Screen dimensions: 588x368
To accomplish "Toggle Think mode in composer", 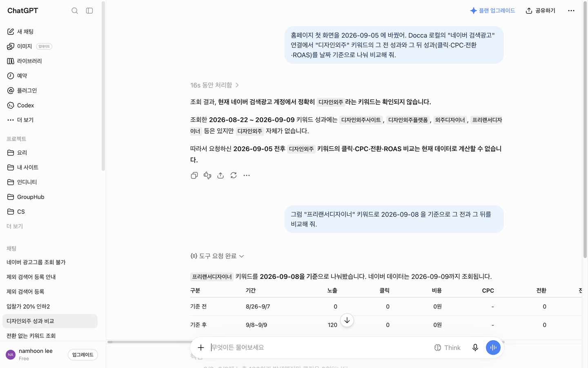I will [x=448, y=348].
